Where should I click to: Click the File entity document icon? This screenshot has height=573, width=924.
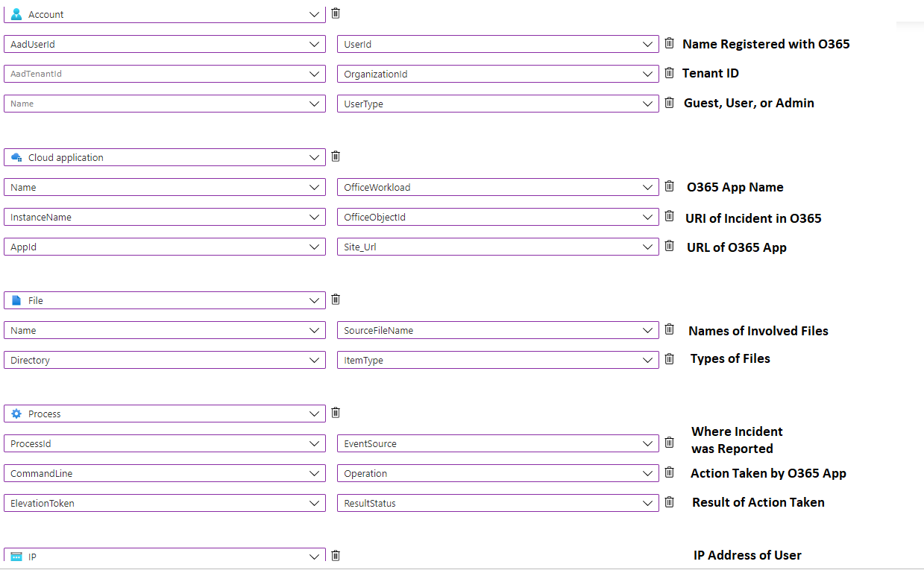pyautogui.click(x=16, y=300)
